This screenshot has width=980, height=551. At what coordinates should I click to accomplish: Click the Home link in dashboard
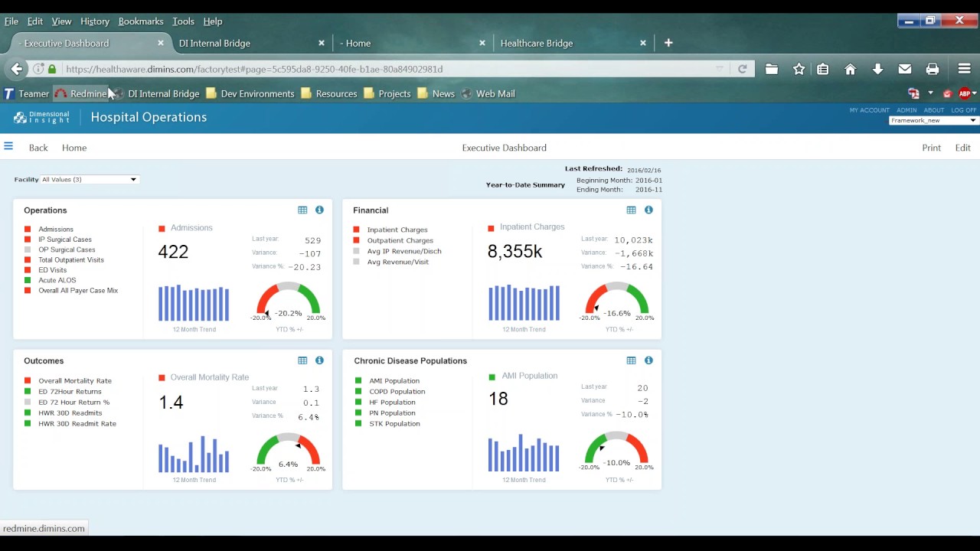point(74,148)
